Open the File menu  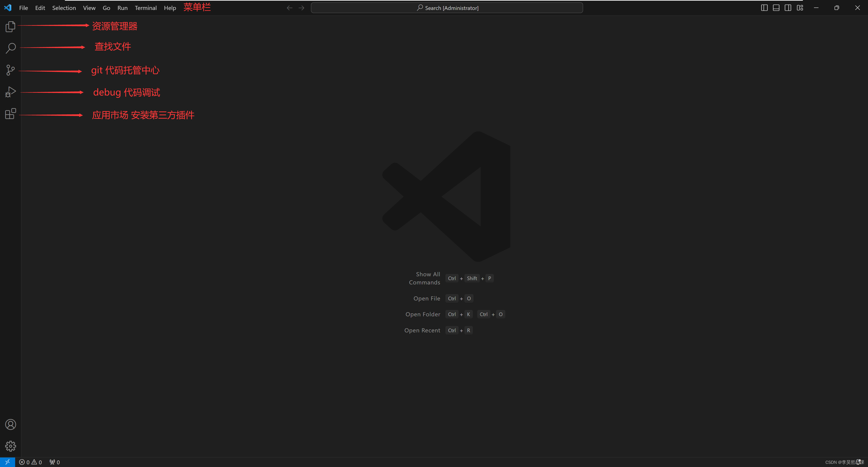24,8
